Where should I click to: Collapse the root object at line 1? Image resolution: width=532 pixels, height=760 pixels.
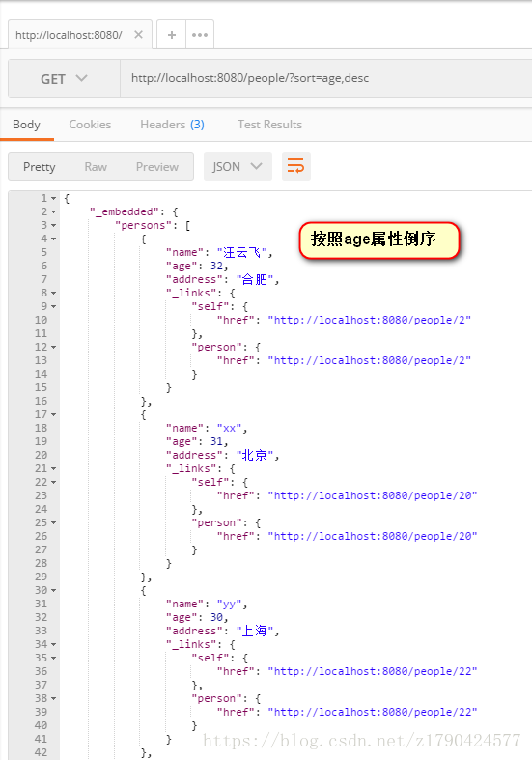point(53,198)
